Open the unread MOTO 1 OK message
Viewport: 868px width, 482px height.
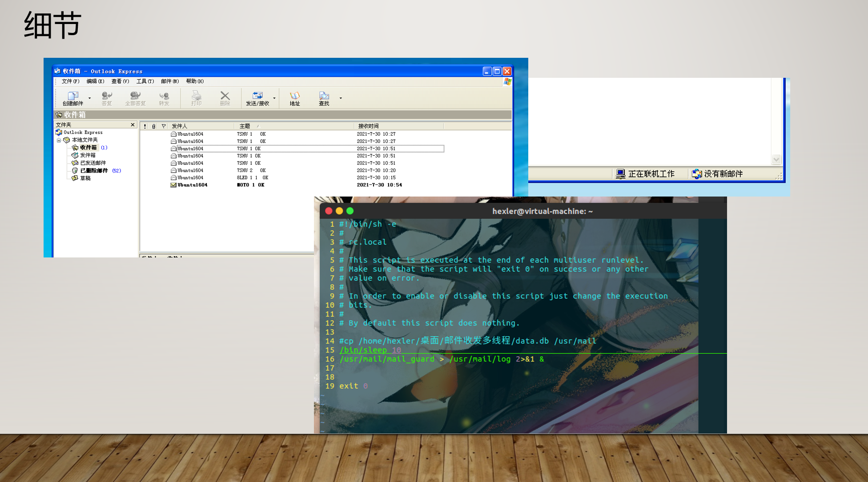point(250,185)
